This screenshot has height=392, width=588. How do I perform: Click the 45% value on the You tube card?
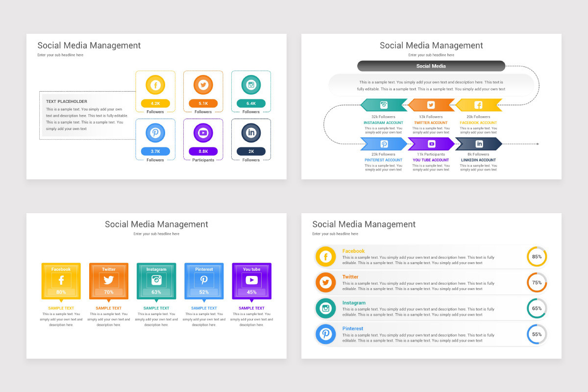point(251,292)
